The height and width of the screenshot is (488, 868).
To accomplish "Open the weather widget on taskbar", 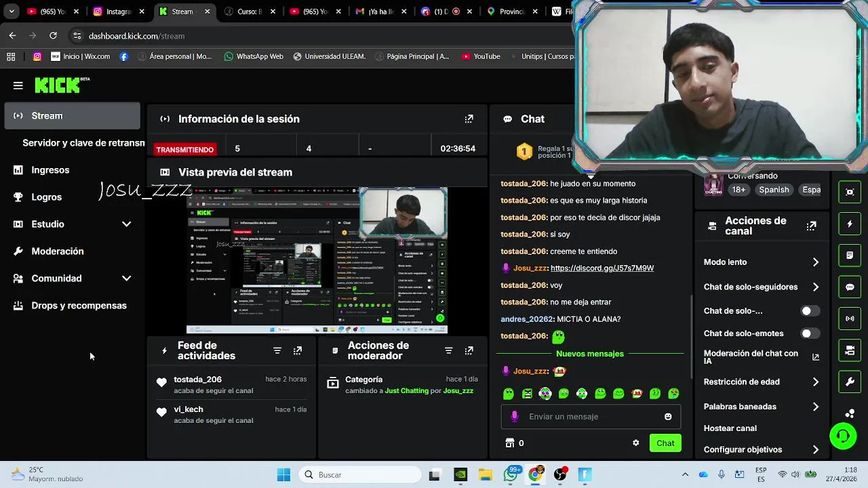I will [x=47, y=474].
